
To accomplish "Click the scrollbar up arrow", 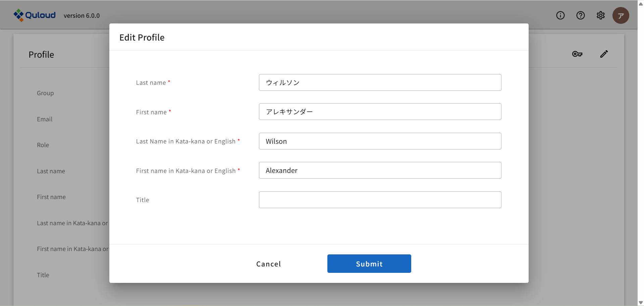I will pyautogui.click(x=641, y=4).
